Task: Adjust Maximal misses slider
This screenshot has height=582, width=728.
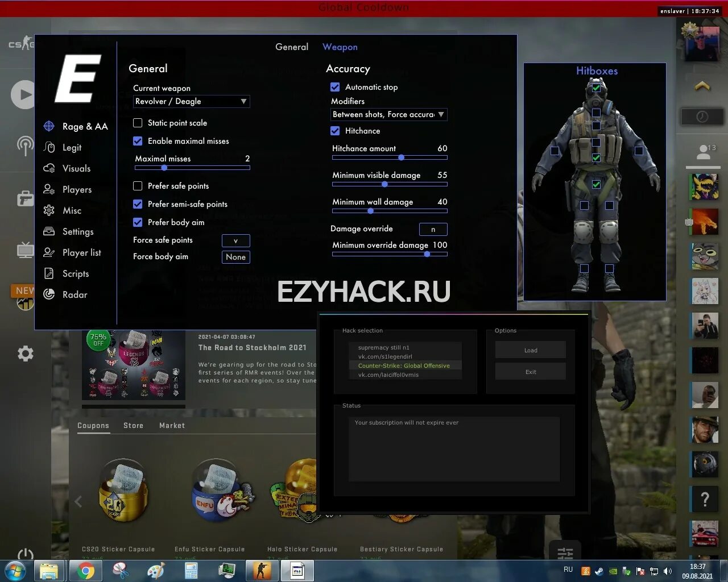Action: click(192, 168)
